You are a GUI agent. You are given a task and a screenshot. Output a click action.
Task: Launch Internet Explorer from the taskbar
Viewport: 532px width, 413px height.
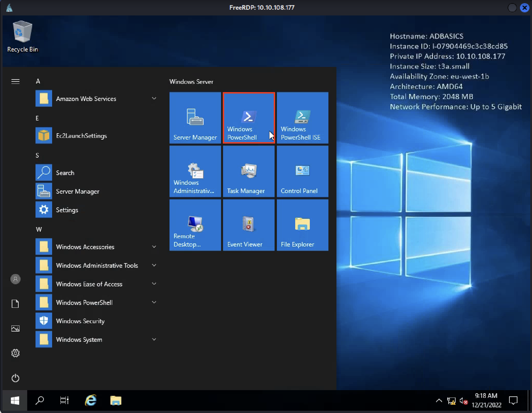pos(91,400)
